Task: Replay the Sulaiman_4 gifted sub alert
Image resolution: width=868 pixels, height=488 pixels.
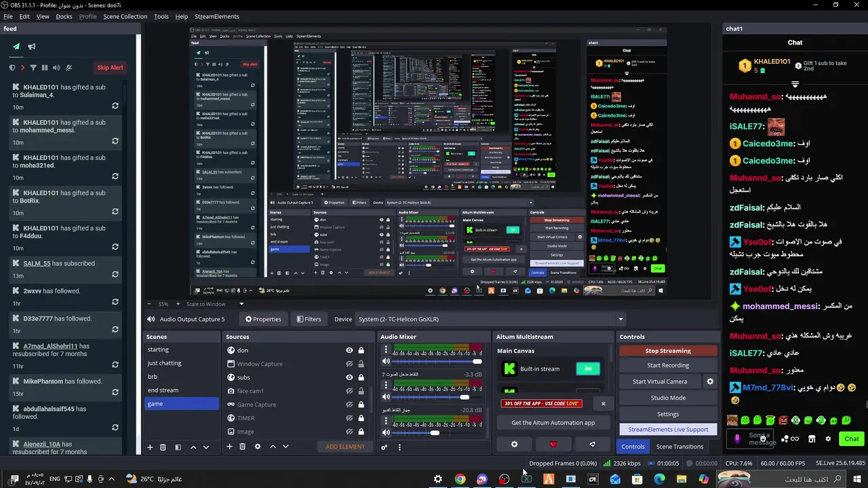Action: [115, 106]
